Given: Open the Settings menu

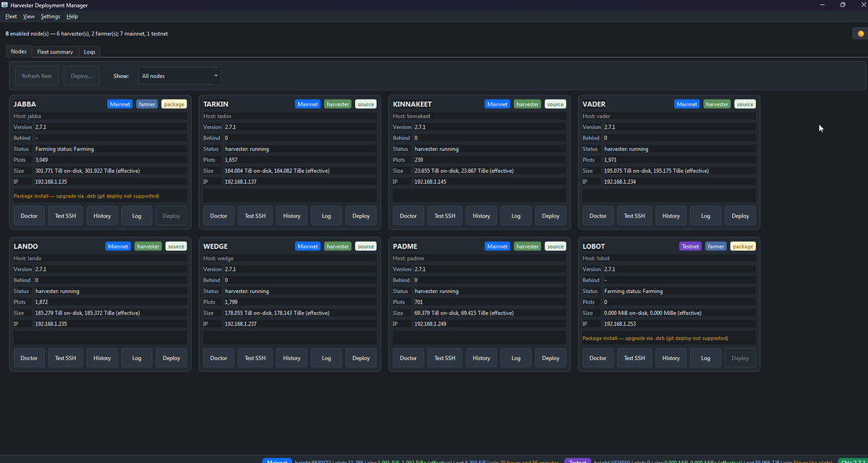Looking at the screenshot, I should click(51, 16).
